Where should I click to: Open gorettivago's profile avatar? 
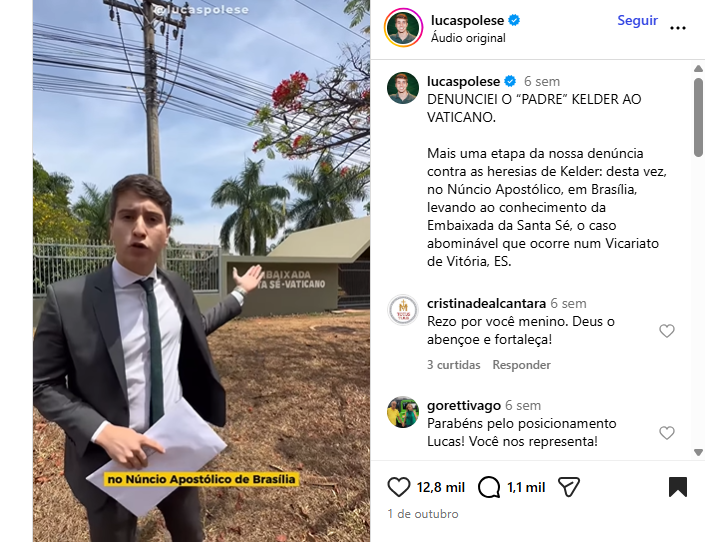403,412
